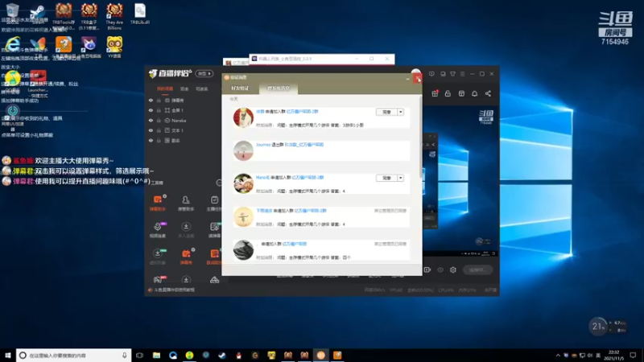
Task: Open the 视频连麦 tool
Action: pos(158,230)
